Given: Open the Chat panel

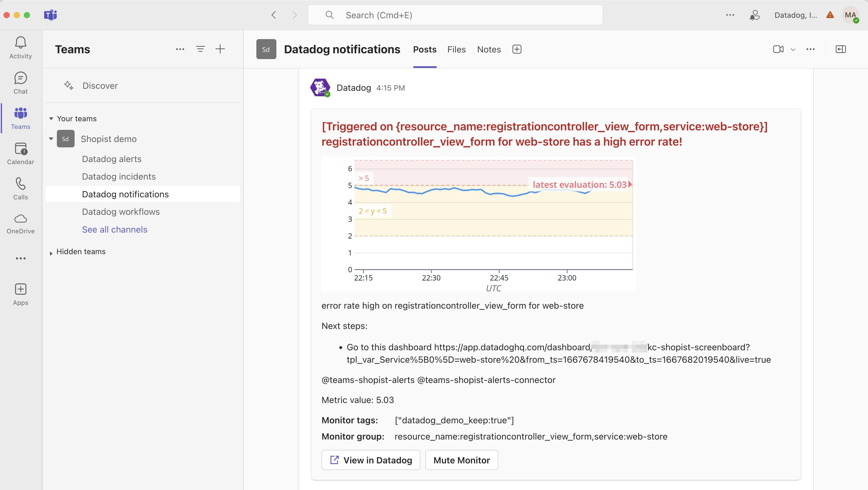Looking at the screenshot, I should click(20, 82).
